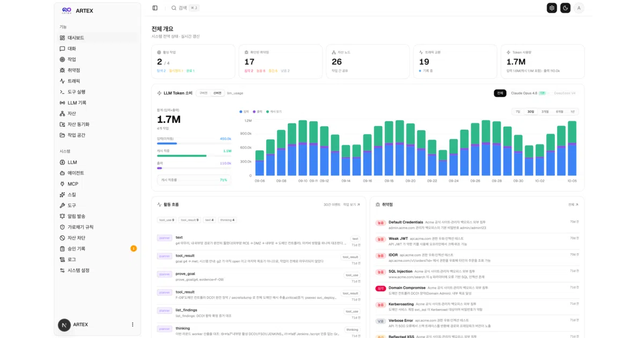
Task: Switch token chart to 신버전
Action: (x=217, y=93)
